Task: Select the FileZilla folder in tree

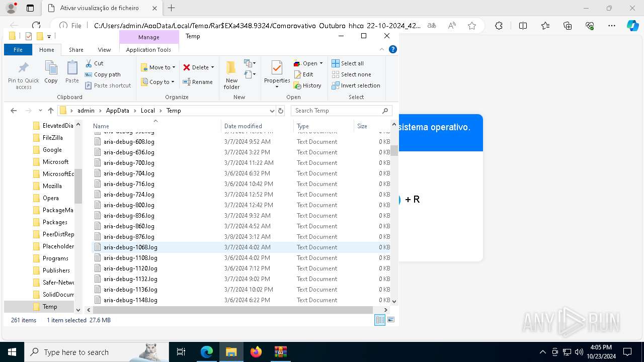Action: [x=52, y=138]
